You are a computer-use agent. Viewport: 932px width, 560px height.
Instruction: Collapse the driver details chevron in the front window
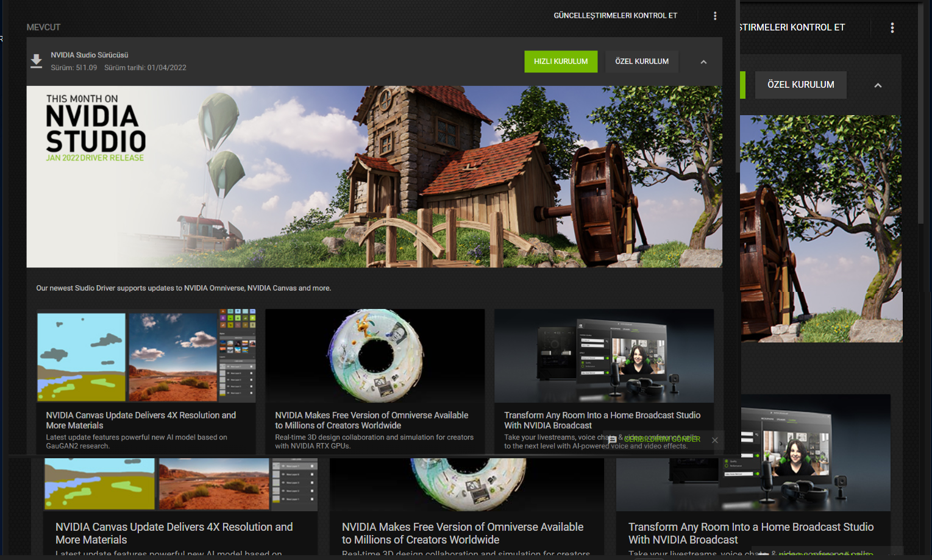(x=703, y=62)
